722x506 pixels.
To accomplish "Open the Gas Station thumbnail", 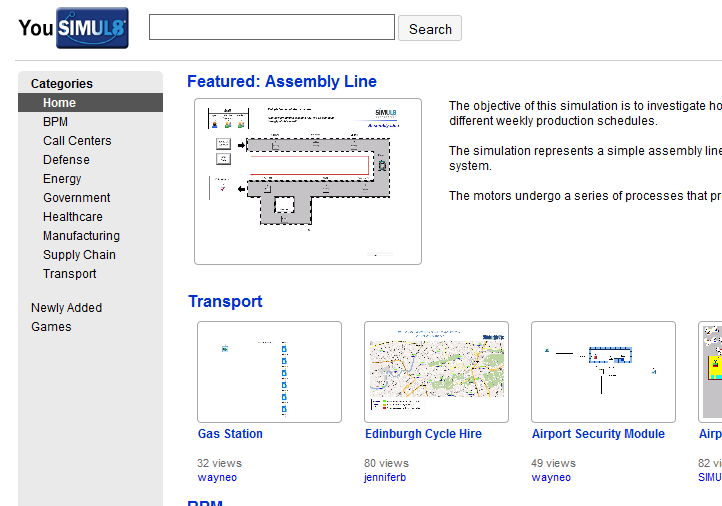I will 269,372.
